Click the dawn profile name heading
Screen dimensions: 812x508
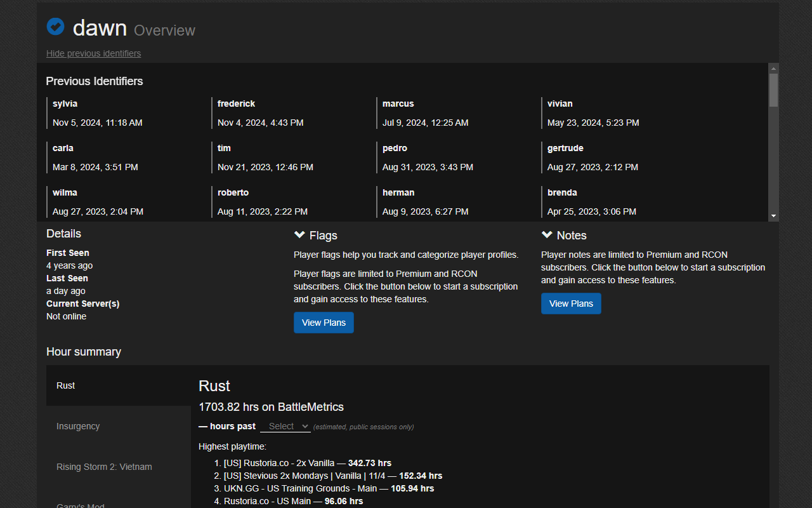100,28
